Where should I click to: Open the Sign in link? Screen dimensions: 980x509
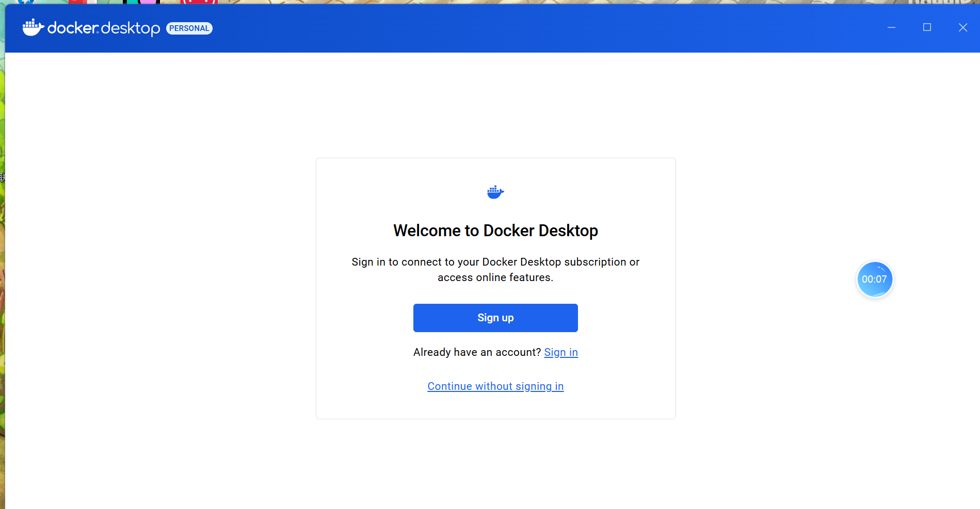tap(561, 352)
